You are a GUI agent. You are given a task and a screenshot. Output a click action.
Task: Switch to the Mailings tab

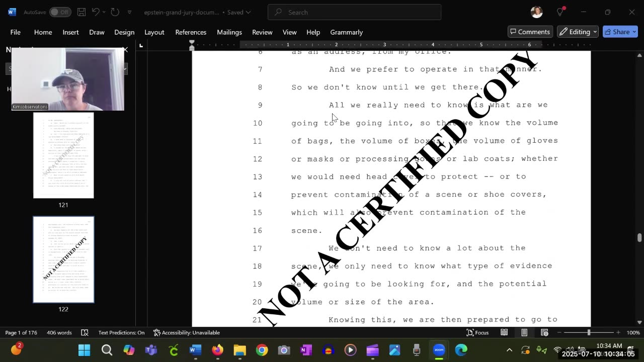click(x=229, y=32)
